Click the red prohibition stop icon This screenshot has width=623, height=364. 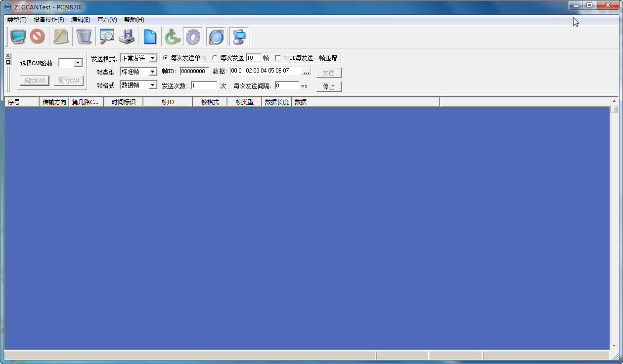pyautogui.click(x=38, y=37)
